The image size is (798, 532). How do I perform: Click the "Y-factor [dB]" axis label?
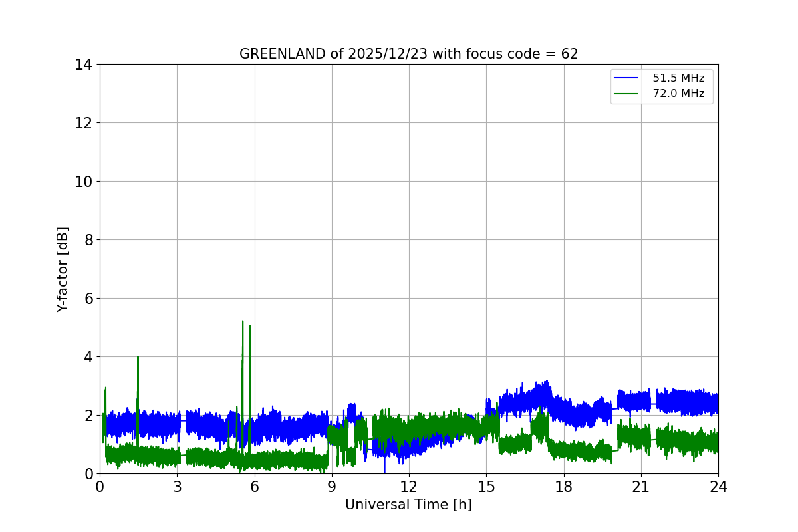(x=63, y=269)
